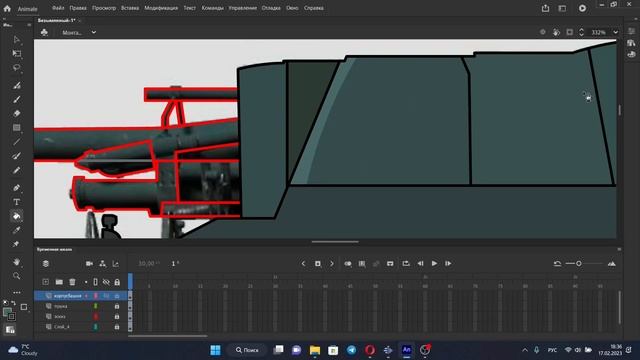Go to next keyframe arrow
Viewport: 640px width, 360px height.
[332, 264]
